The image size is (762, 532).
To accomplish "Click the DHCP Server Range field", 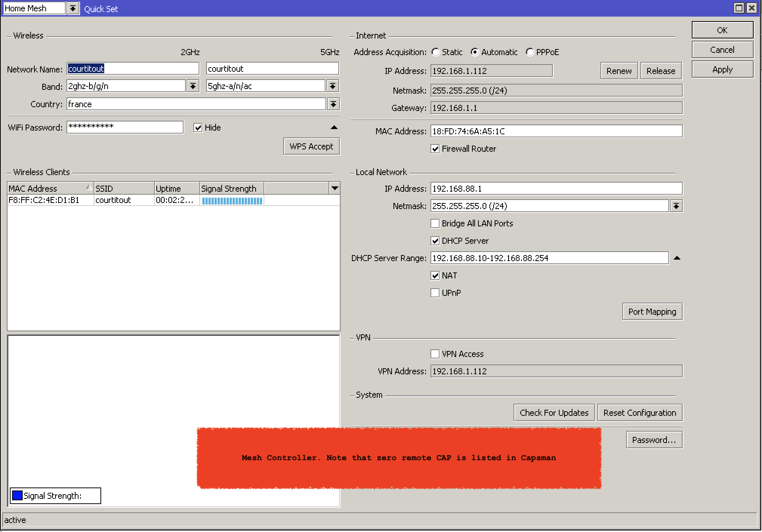I will (x=550, y=258).
